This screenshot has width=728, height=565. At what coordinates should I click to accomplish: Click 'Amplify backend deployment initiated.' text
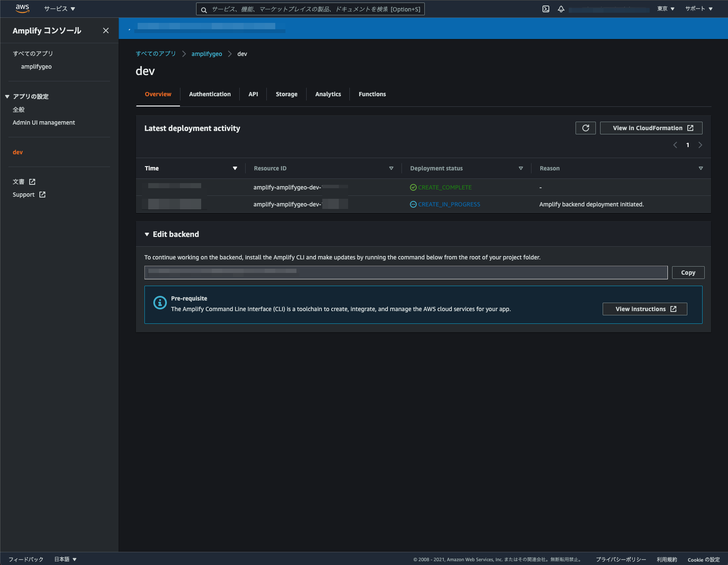point(592,204)
